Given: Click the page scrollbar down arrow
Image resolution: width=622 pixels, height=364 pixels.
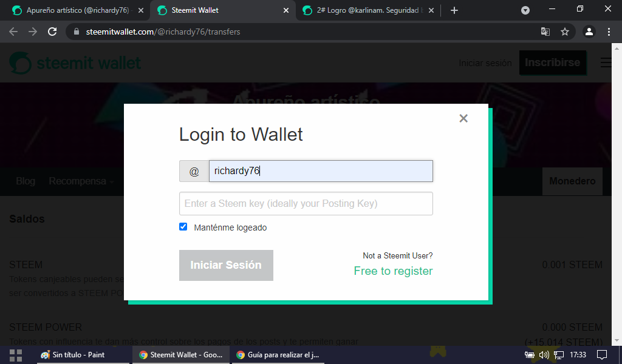Looking at the screenshot, I should pos(617,340).
